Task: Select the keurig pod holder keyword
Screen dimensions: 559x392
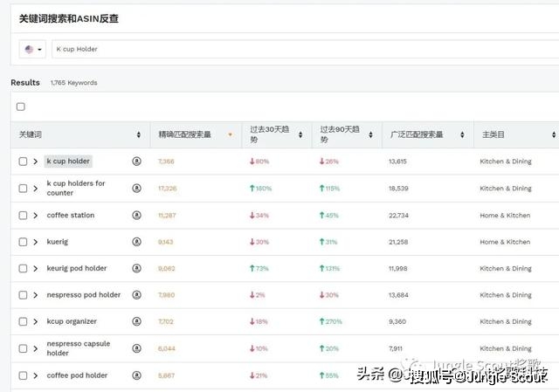Action: click(x=77, y=268)
